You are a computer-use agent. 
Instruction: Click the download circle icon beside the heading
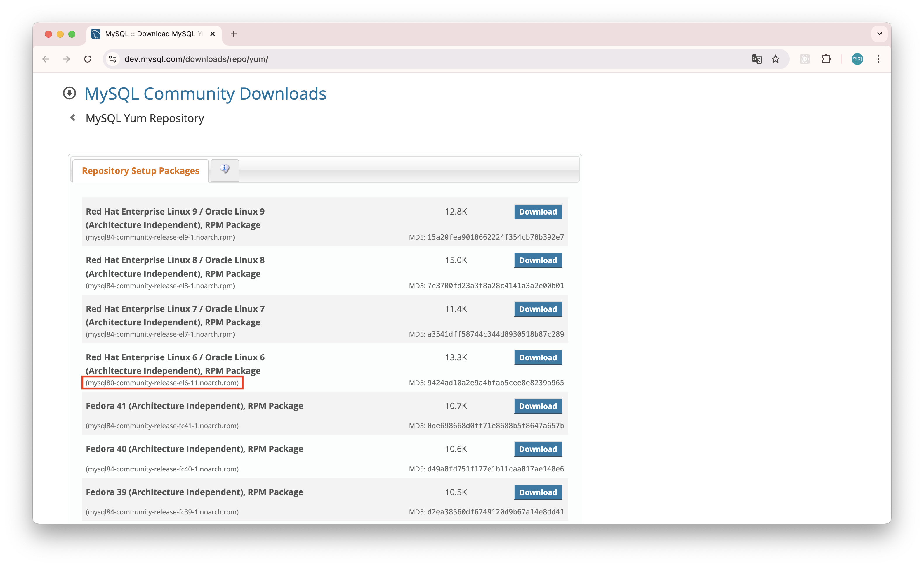click(70, 93)
